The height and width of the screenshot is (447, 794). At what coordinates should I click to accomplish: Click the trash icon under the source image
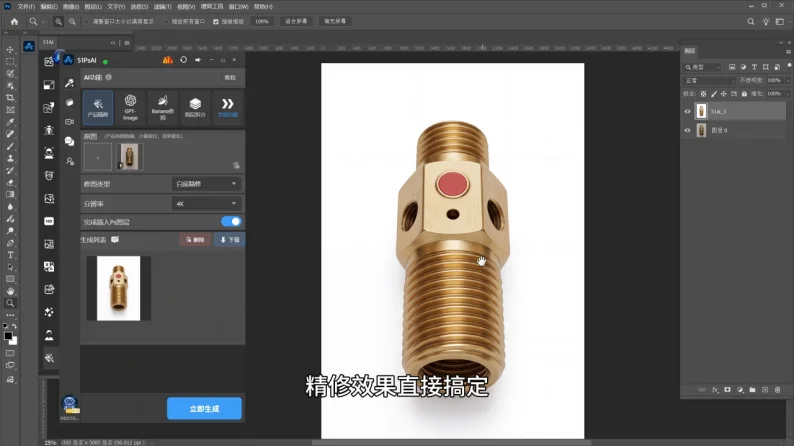pos(236,166)
